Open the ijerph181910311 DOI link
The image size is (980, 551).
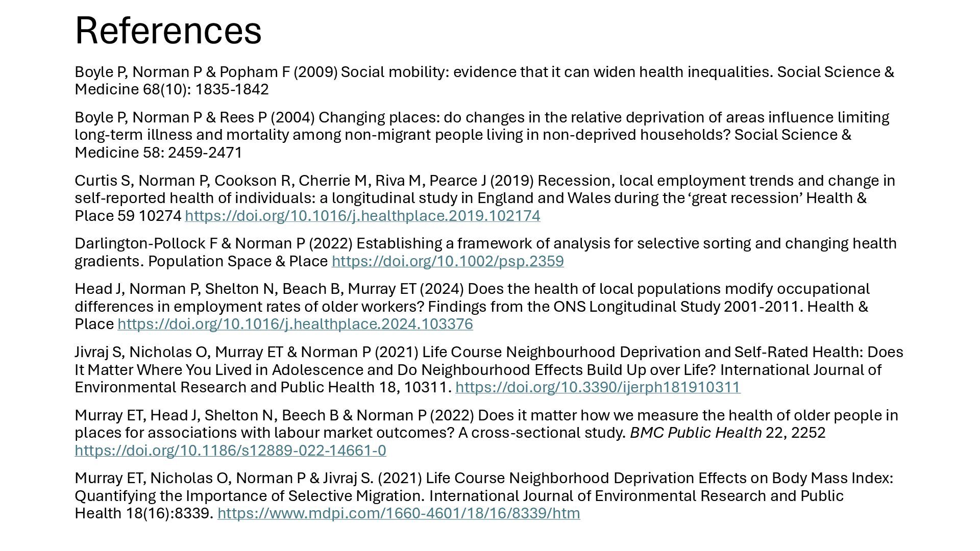(598, 387)
